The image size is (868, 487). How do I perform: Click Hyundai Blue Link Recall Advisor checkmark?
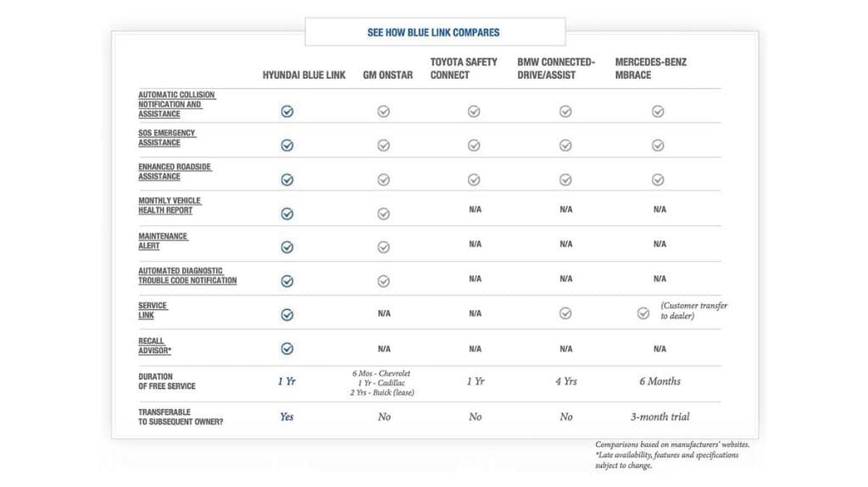point(287,349)
